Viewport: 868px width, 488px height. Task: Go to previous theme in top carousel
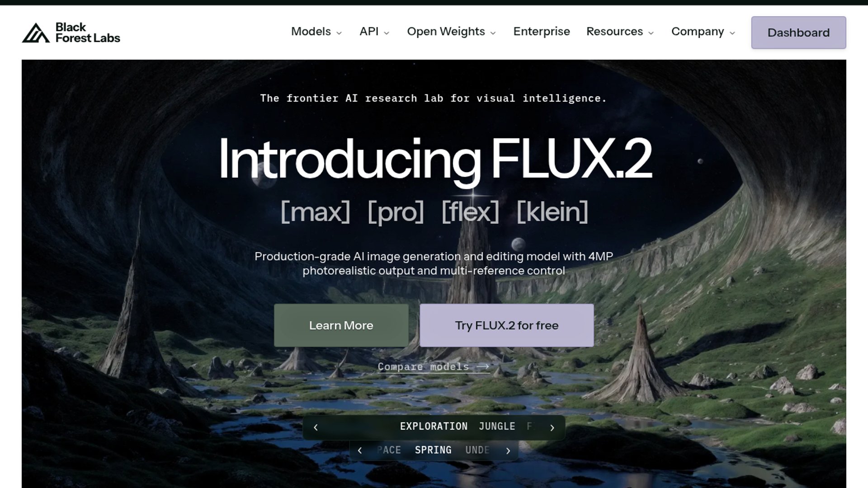[316, 427]
